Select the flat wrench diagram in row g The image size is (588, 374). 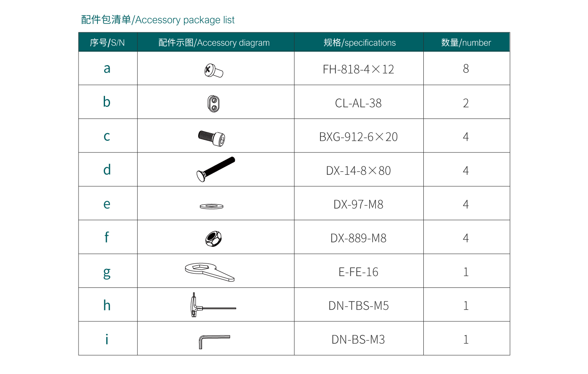(x=209, y=271)
